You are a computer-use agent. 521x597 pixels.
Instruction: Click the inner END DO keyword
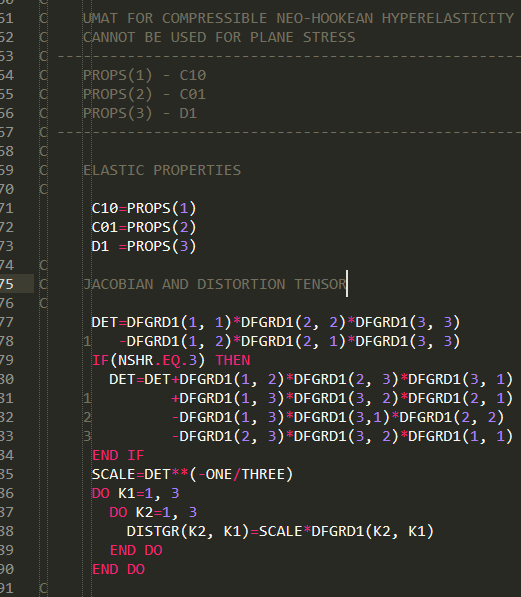(136, 551)
